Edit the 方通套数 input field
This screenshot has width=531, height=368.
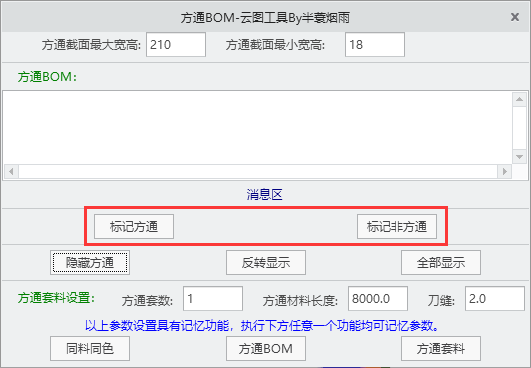tap(213, 298)
